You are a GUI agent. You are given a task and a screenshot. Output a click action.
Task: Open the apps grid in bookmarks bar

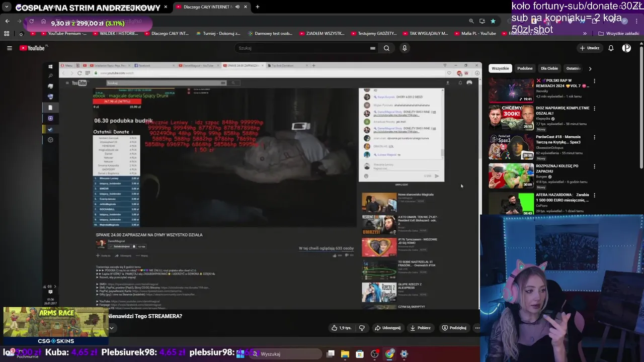pos(7,34)
